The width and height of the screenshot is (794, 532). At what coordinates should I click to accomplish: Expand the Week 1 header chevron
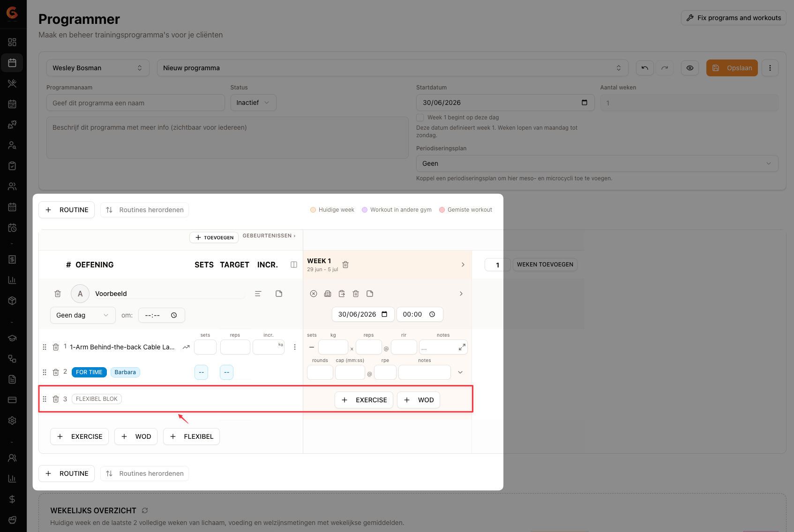[x=463, y=265]
